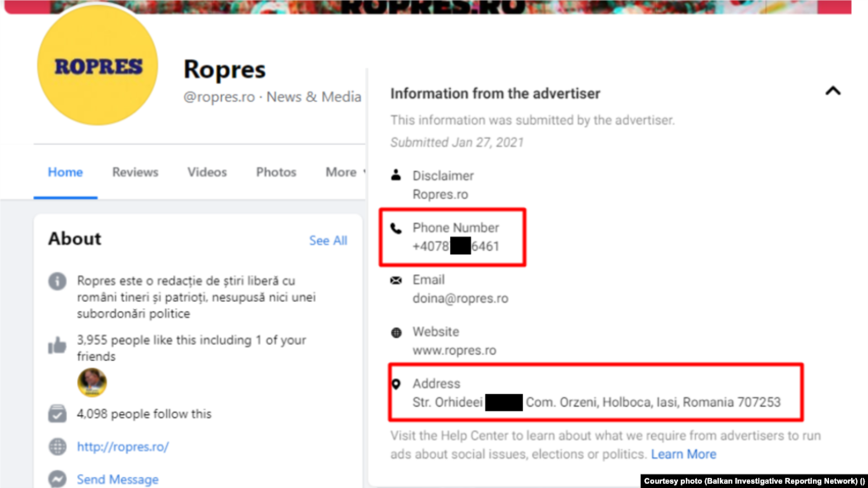Click the friend avatar thumbnail under page likes

[x=92, y=382]
